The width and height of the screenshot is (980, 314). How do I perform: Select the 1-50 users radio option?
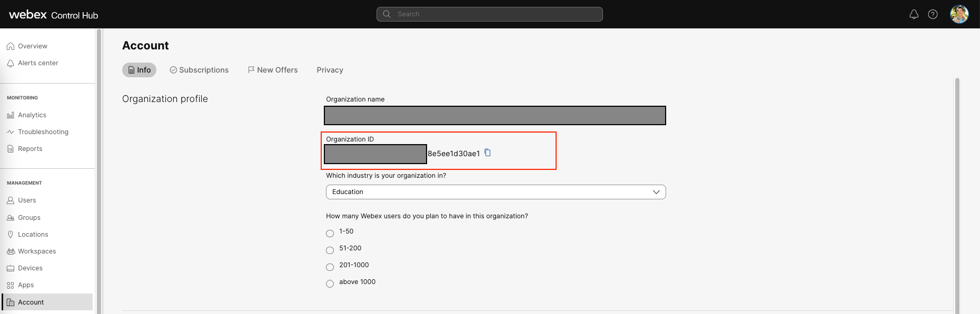(330, 234)
